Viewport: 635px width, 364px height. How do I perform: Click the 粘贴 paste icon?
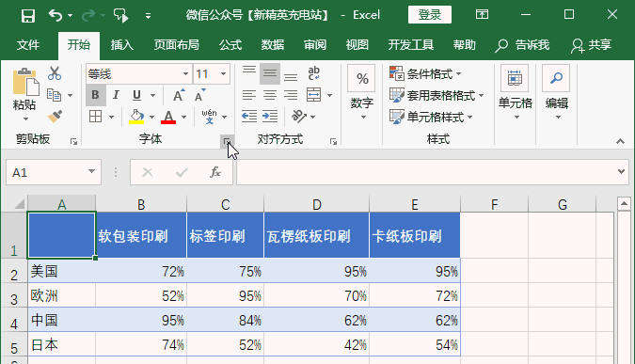(x=25, y=82)
